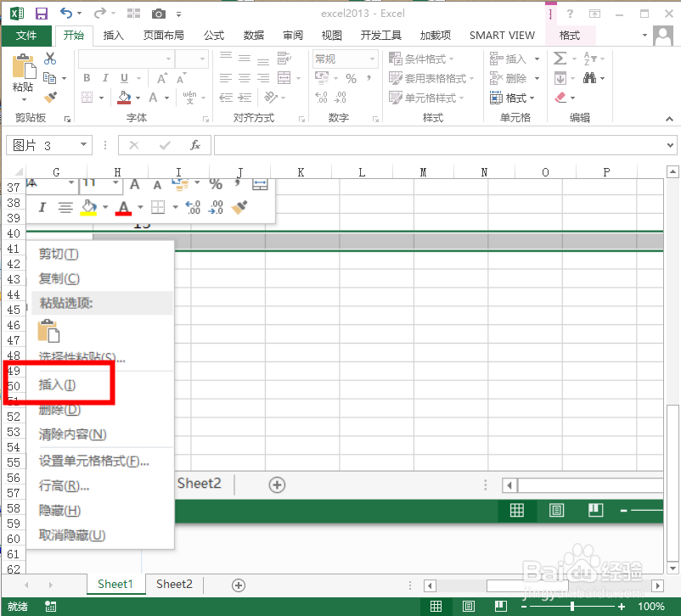Choose 删除(D) from the context menu
The image size is (681, 616).
pos(59,410)
